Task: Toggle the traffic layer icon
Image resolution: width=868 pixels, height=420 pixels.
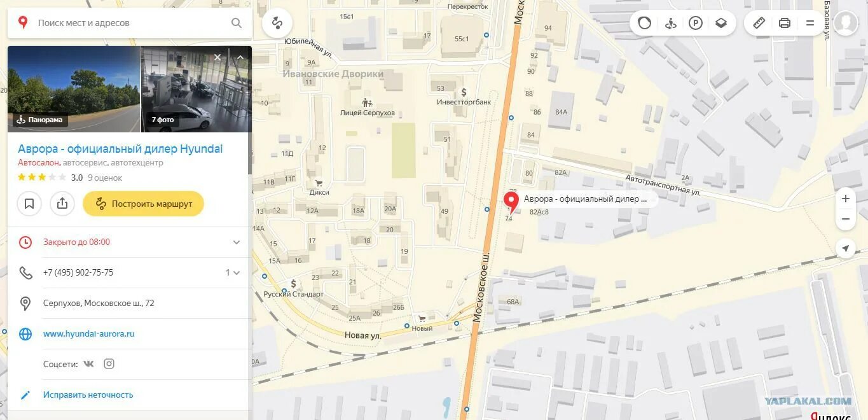Action: (645, 23)
